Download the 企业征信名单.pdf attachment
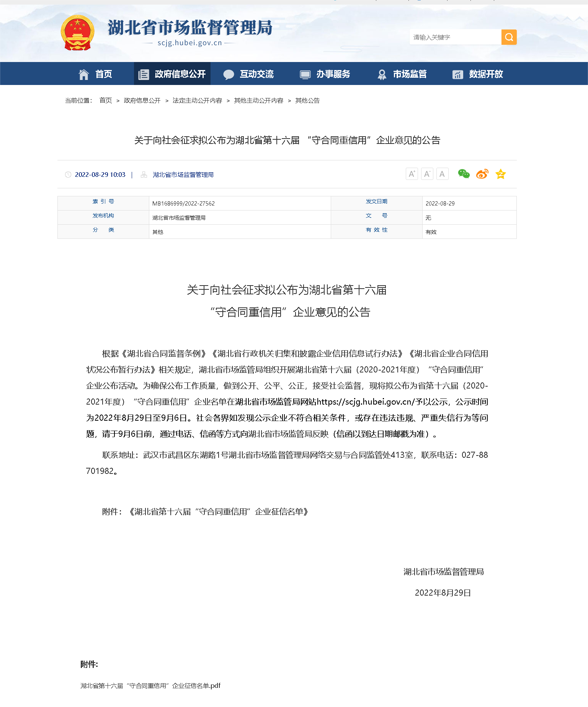Viewport: 588px width, 707px height. 150,686
